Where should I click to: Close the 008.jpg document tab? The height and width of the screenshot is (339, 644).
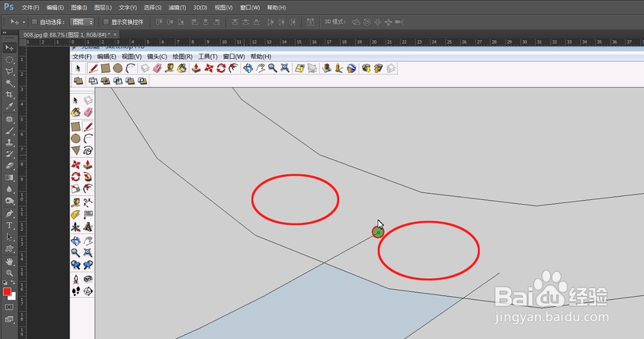tap(115, 35)
